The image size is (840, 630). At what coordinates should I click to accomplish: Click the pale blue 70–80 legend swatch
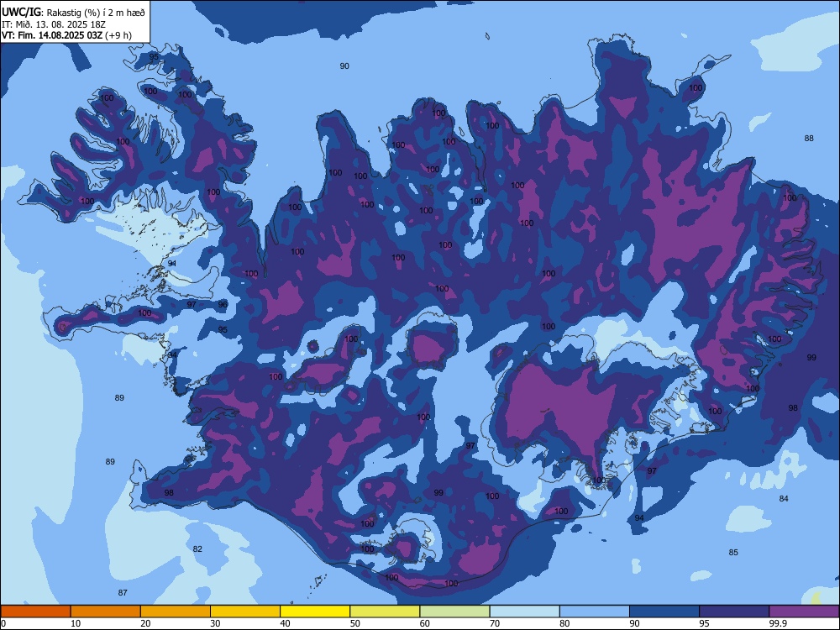click(x=524, y=612)
